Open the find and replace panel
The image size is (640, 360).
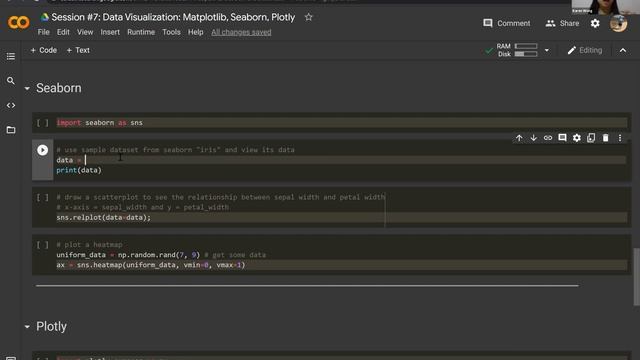click(11, 81)
